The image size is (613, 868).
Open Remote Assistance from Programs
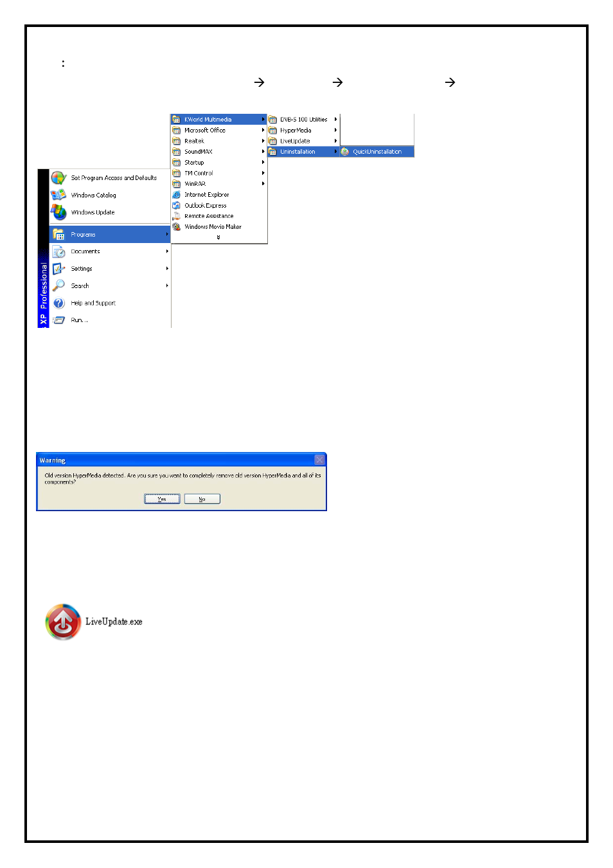(218, 216)
